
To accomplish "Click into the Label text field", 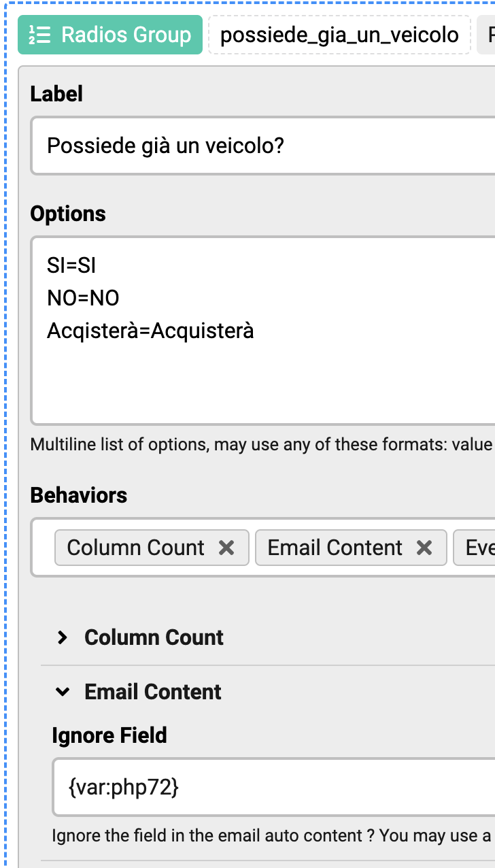I will coord(263,146).
